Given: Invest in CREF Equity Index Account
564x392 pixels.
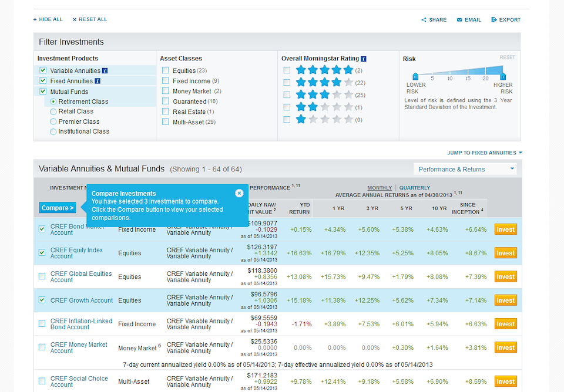Looking at the screenshot, I should coord(506,253).
